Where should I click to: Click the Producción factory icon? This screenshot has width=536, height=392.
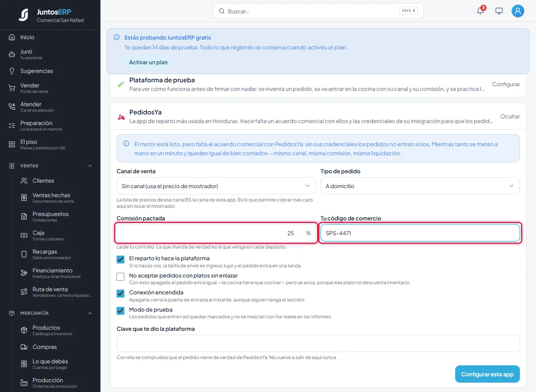click(24, 383)
